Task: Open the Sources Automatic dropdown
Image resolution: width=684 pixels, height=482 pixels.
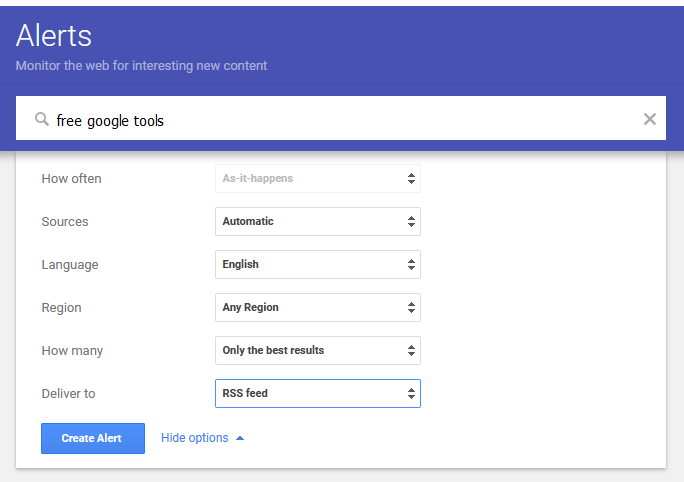Action: click(318, 222)
